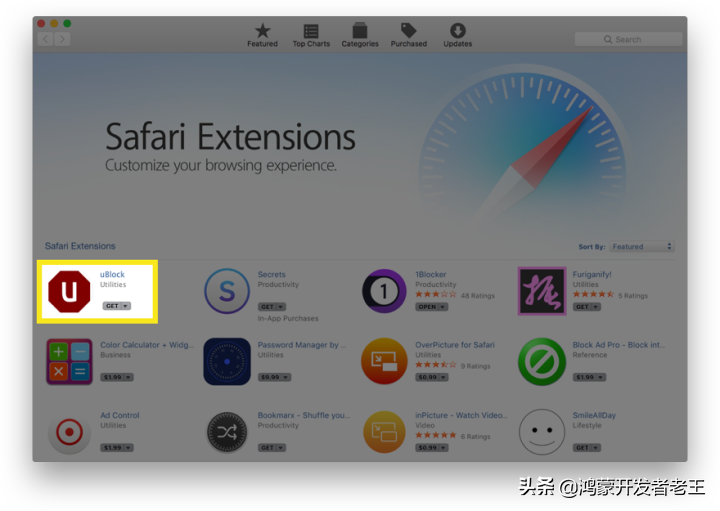Go forward with the right arrow button

(x=62, y=39)
